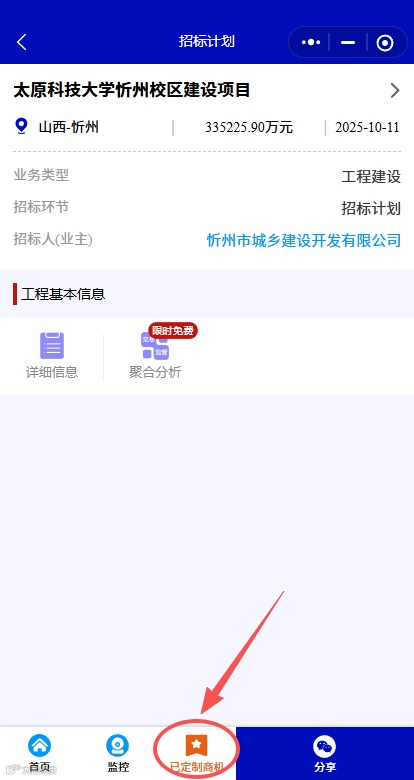Open 忻州市城乡建设开发有限公司 link

(x=304, y=240)
